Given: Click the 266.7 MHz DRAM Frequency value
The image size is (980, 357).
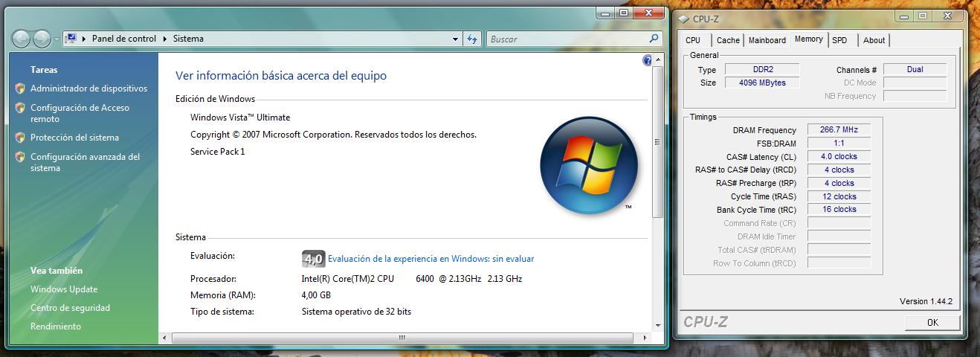Looking at the screenshot, I should click(x=839, y=129).
